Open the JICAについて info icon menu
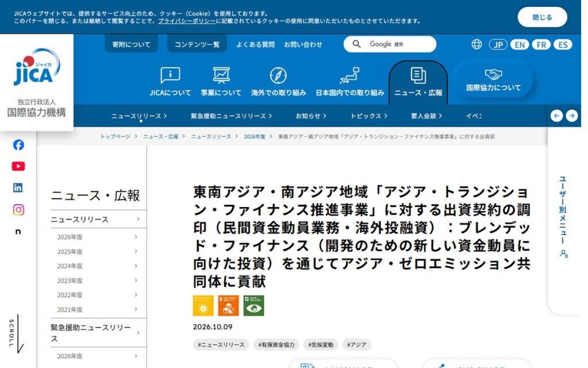Viewport: 588px width, 368px height. [x=170, y=82]
